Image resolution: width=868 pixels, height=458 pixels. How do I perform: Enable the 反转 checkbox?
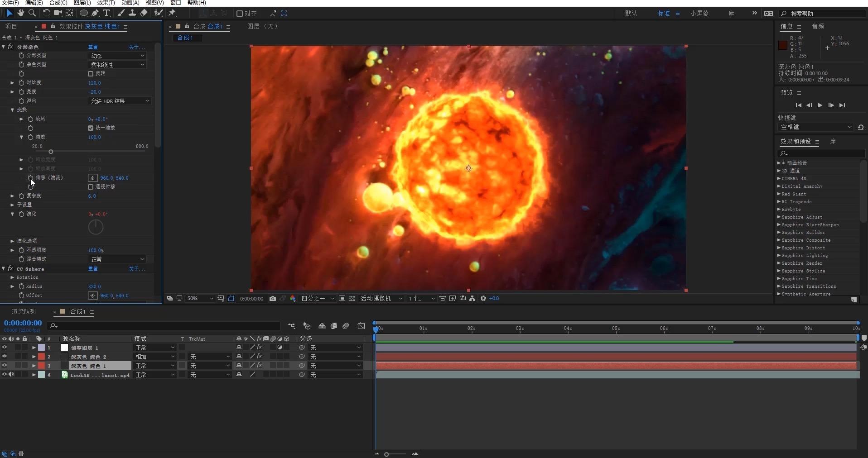tap(91, 74)
